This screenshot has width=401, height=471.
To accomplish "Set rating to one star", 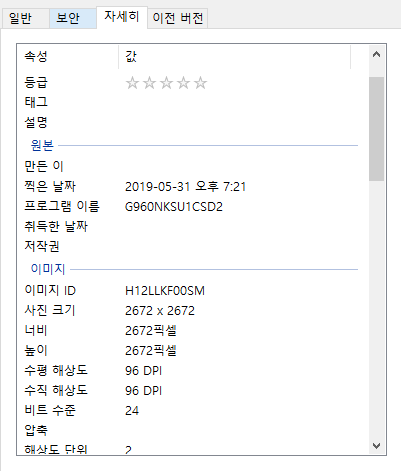I will [132, 83].
